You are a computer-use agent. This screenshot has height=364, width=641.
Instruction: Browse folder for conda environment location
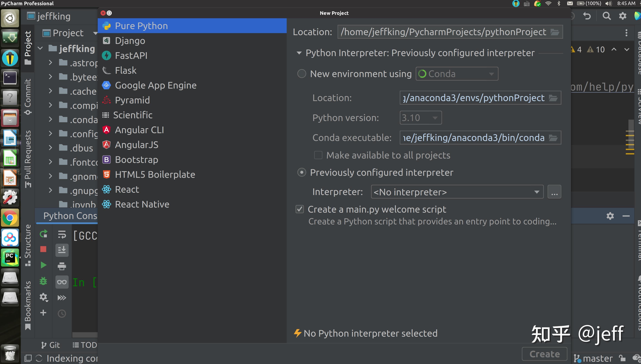(553, 98)
